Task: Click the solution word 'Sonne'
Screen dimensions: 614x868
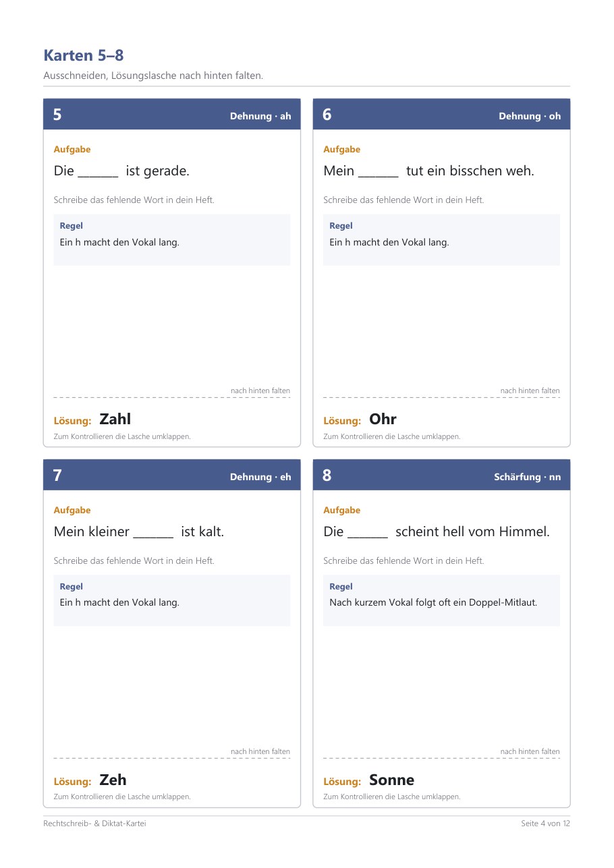Action: pyautogui.click(x=392, y=780)
